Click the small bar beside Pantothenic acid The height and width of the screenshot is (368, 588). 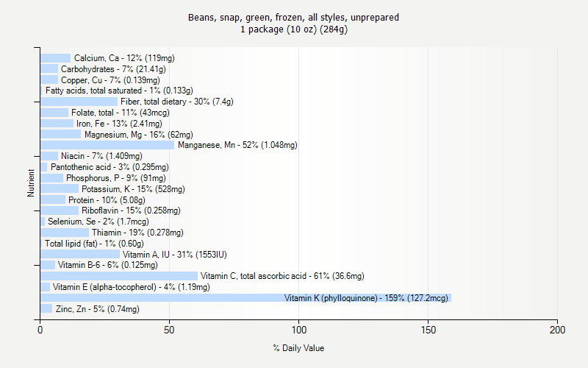44,167
